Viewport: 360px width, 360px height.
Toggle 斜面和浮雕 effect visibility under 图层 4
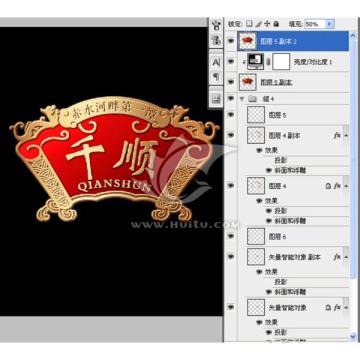[269, 221]
